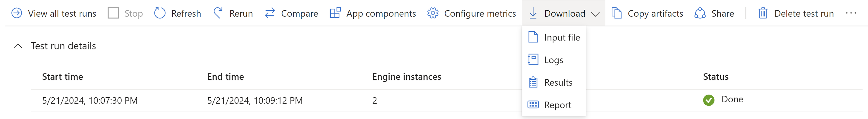
Task: Click the Copy artifacts icon
Action: click(616, 13)
